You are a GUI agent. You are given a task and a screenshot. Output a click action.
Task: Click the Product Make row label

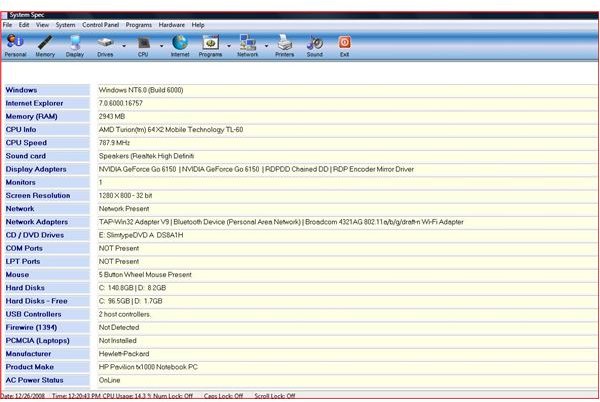point(29,367)
